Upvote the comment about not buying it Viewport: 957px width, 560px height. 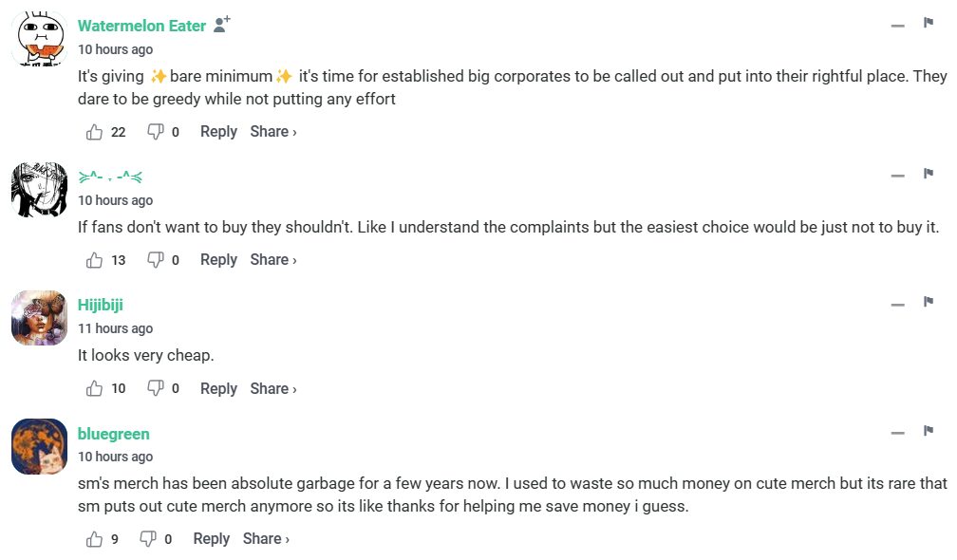[x=95, y=260]
